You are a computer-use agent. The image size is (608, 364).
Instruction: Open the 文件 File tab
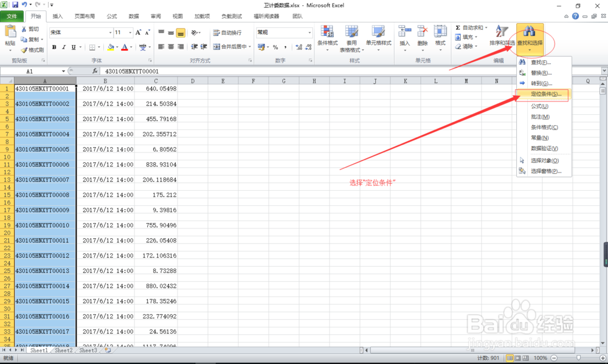click(12, 16)
